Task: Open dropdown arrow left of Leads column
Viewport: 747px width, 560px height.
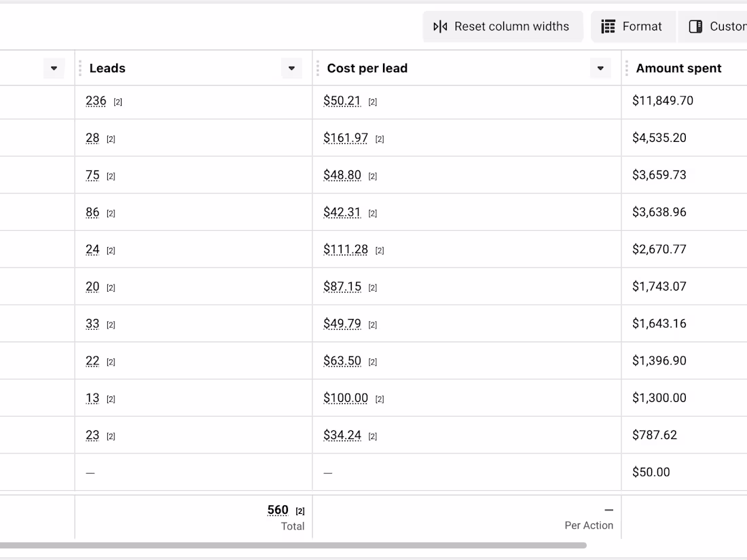Action: tap(54, 68)
